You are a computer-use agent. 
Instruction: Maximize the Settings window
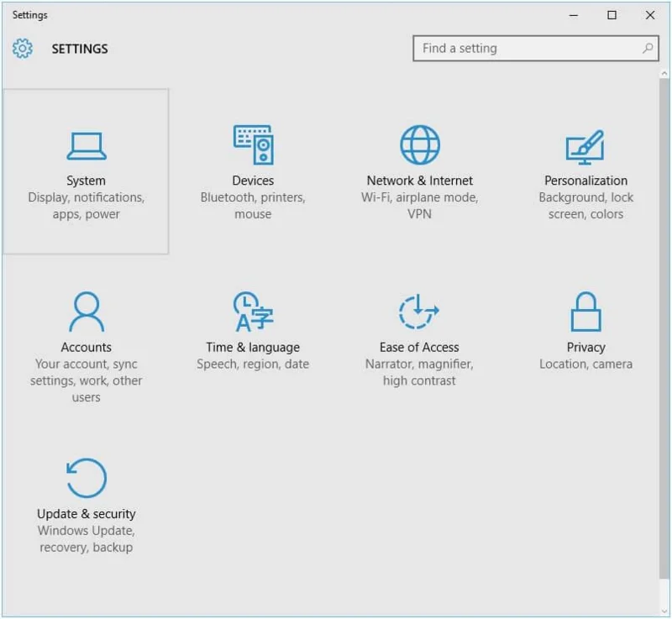[x=612, y=15]
